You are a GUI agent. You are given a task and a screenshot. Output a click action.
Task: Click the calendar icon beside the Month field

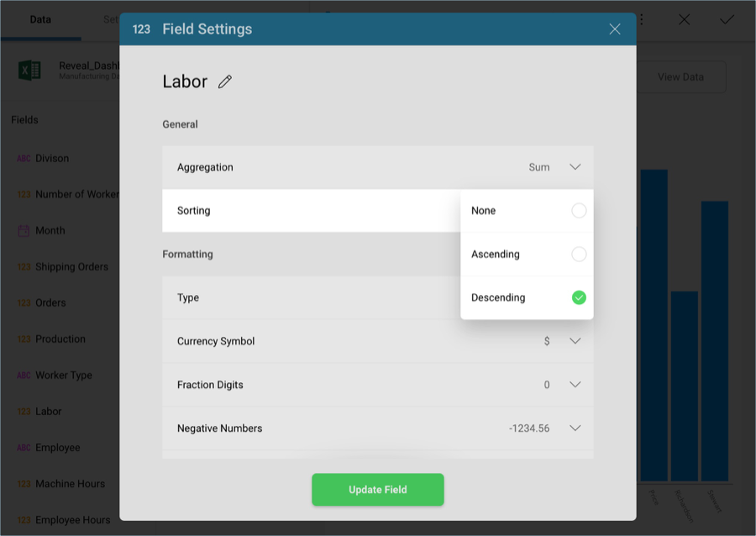coord(24,231)
